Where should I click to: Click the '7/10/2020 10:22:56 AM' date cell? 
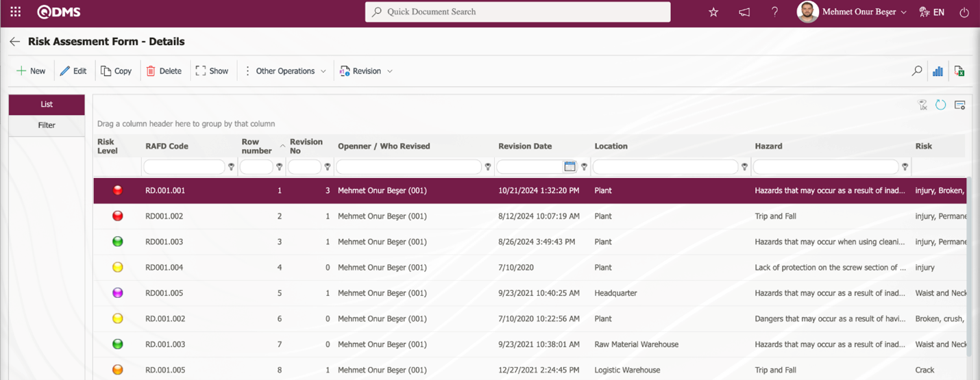(539, 319)
